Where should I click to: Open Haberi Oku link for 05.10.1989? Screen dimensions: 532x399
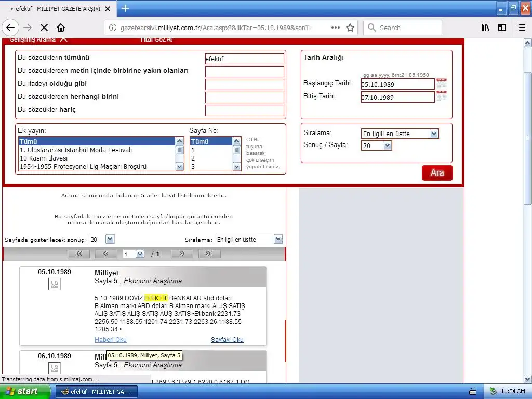click(111, 340)
